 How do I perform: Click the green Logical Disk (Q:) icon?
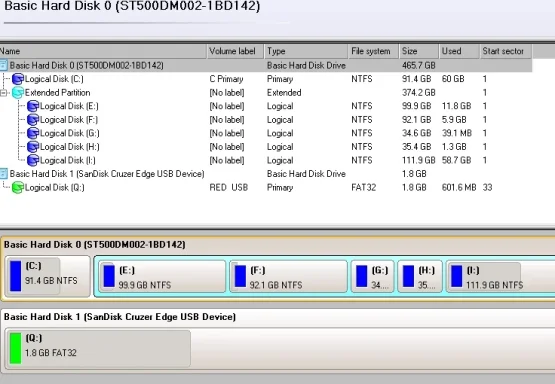click(18, 188)
